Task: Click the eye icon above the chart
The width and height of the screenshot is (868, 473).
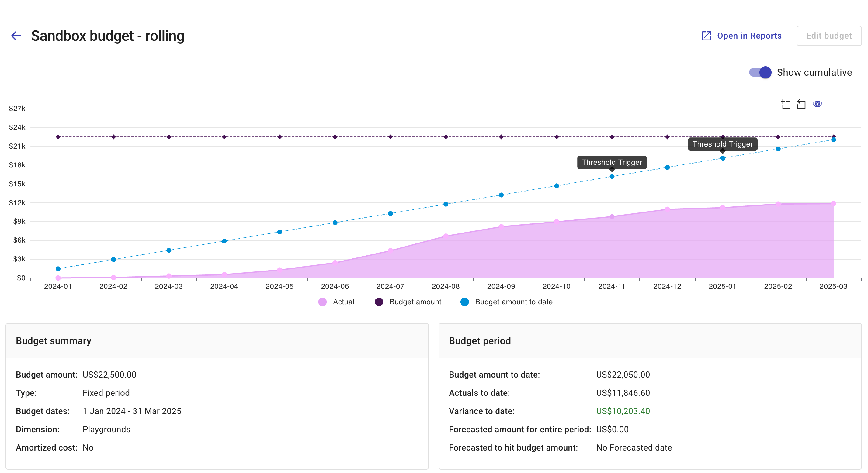Action: [817, 104]
